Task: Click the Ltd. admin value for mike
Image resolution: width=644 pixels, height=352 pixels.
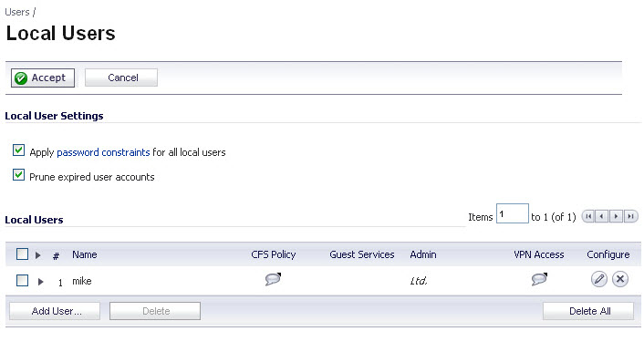Action: click(x=419, y=281)
